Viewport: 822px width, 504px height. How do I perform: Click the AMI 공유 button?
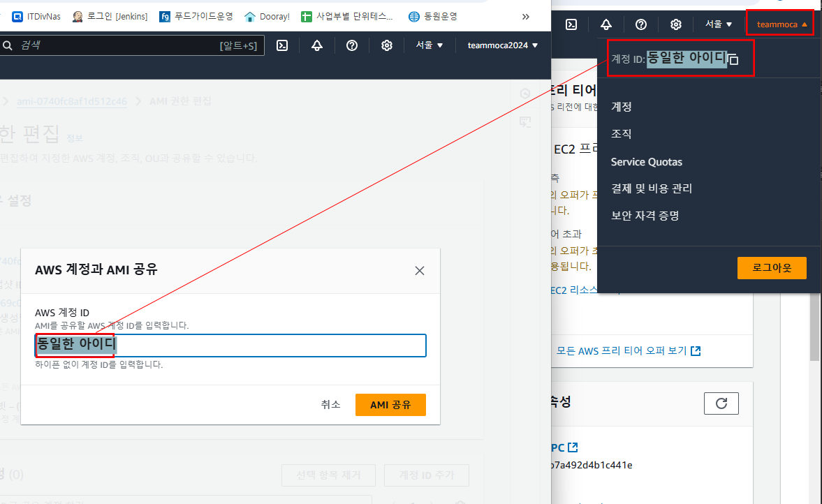point(390,405)
